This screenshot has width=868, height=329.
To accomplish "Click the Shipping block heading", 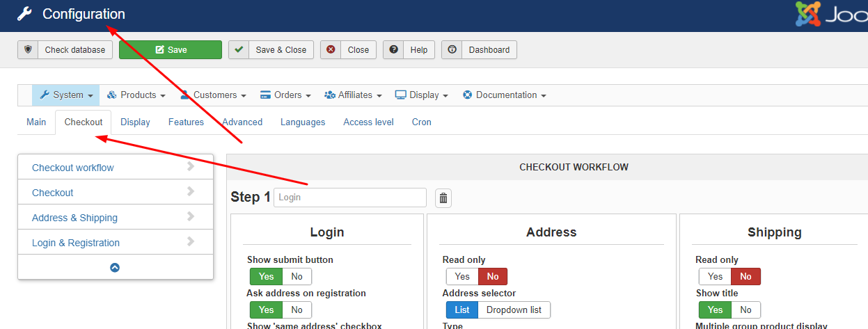I will point(775,232).
